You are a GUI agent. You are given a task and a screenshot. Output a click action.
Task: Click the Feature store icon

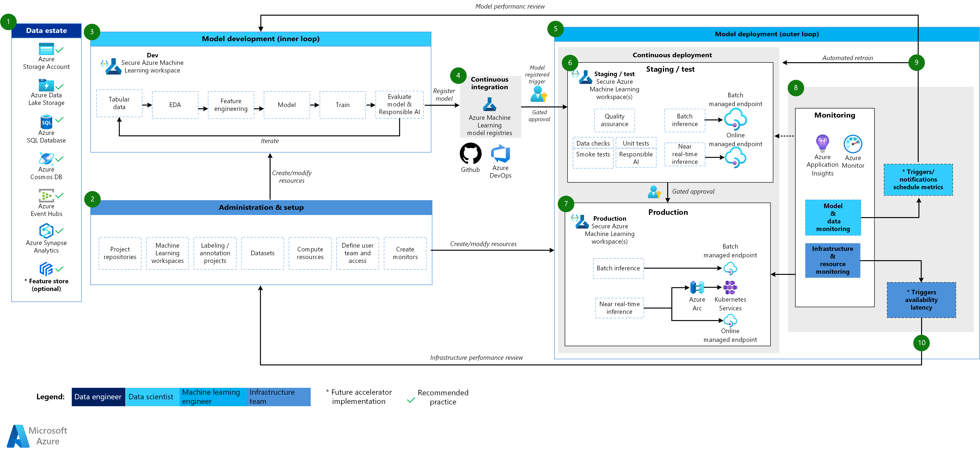pos(46,269)
